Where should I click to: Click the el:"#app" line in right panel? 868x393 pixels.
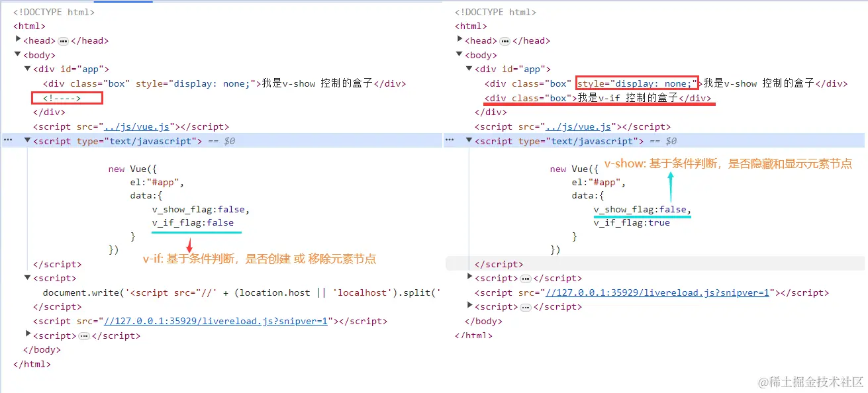coord(599,183)
